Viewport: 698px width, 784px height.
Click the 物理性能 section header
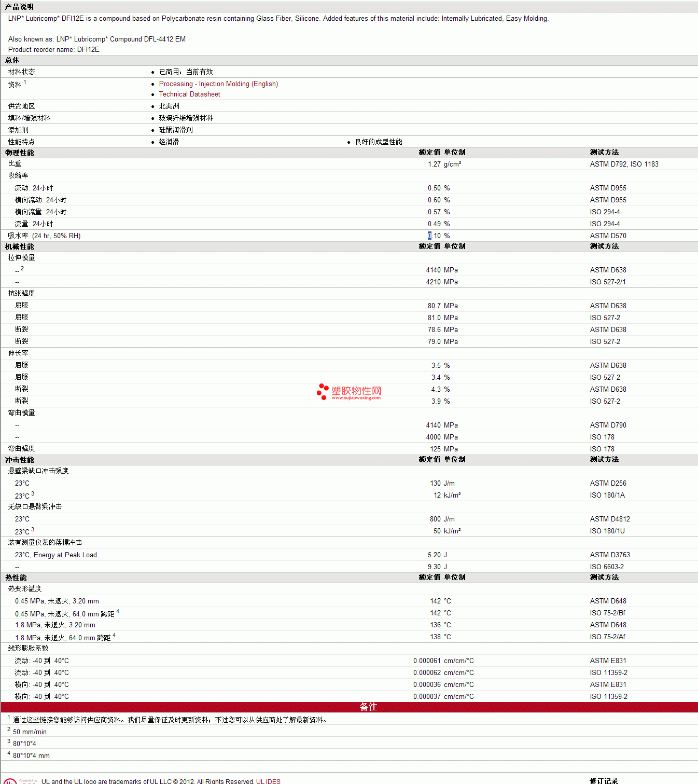19,153
